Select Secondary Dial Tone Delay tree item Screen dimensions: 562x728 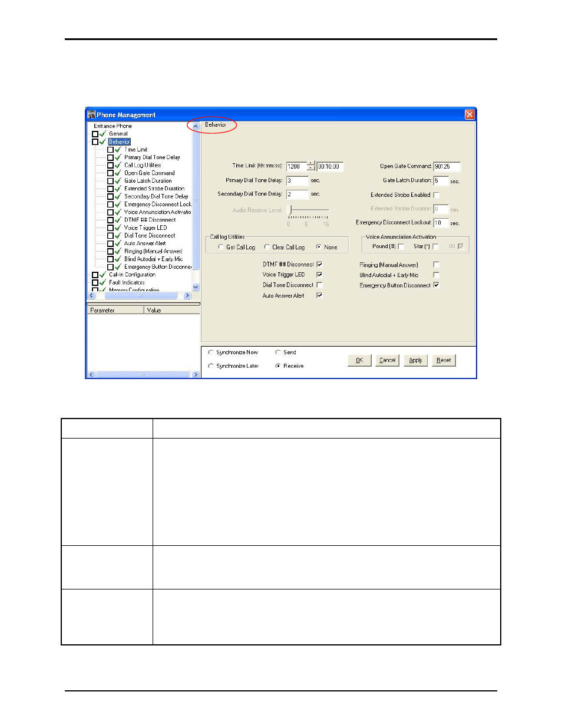coord(156,196)
